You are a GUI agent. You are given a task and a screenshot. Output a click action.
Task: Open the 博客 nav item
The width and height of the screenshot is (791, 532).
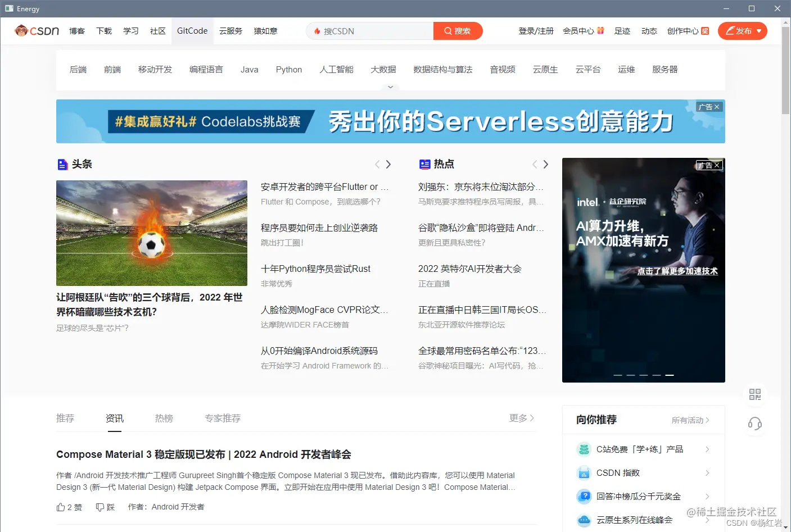point(77,31)
